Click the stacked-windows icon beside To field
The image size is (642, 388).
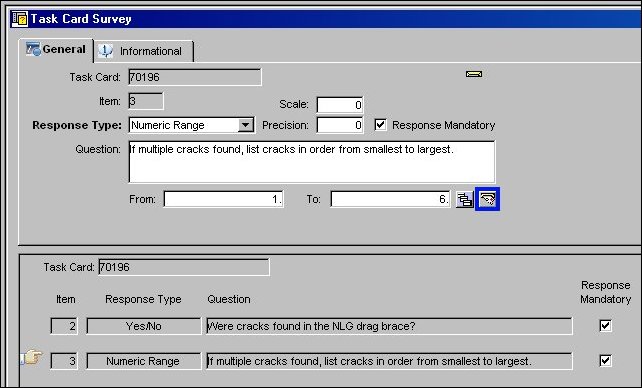tap(464, 200)
